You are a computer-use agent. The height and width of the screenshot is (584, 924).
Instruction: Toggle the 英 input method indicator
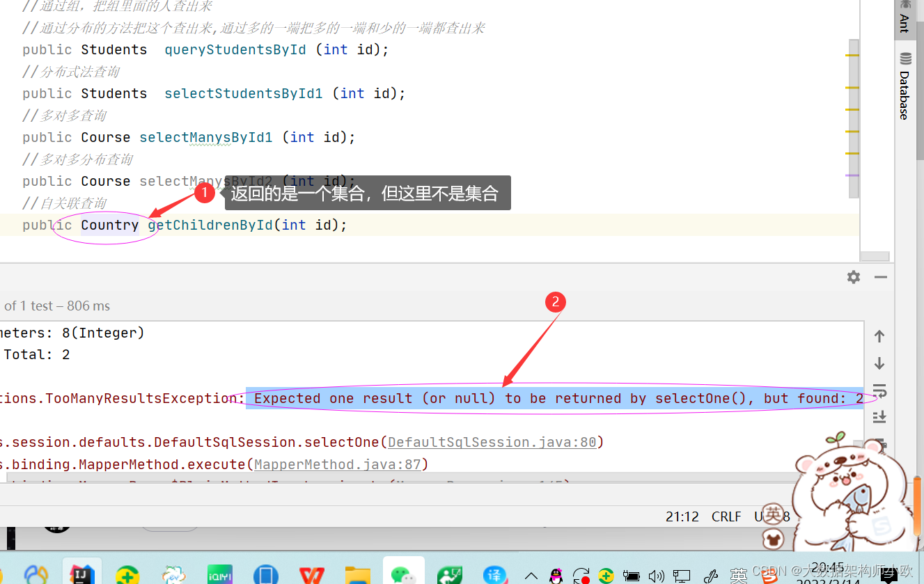point(739,575)
